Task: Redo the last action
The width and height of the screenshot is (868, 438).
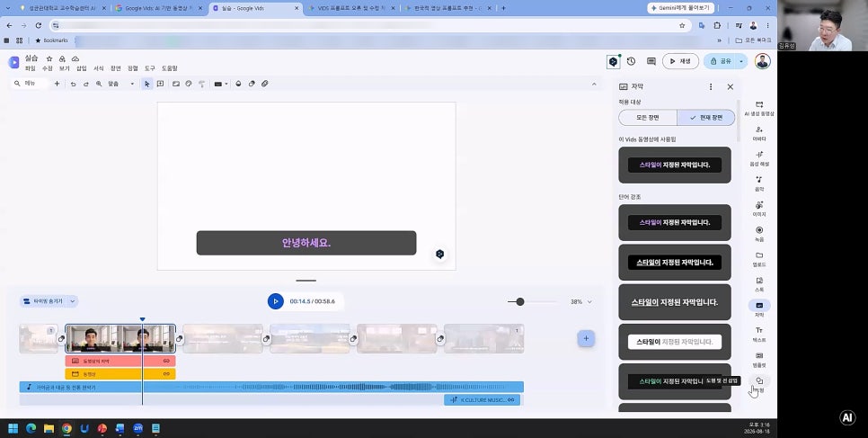Action: click(x=85, y=84)
